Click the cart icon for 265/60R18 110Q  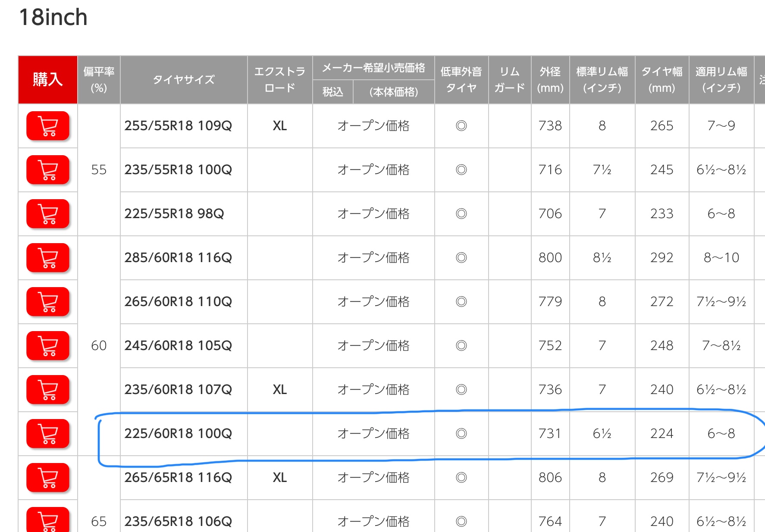[x=48, y=302]
